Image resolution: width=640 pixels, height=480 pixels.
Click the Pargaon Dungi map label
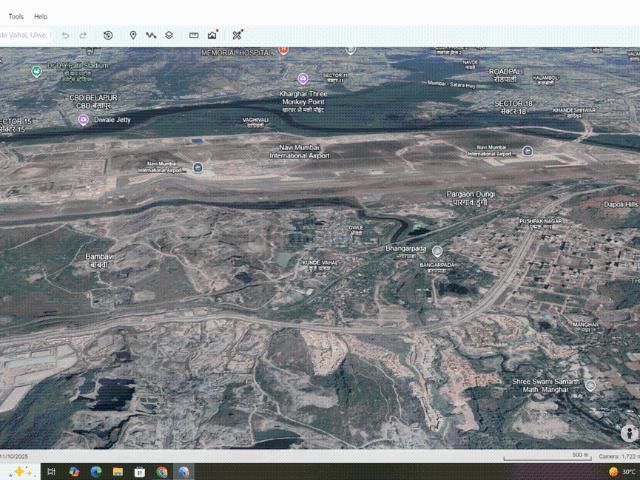(x=471, y=198)
